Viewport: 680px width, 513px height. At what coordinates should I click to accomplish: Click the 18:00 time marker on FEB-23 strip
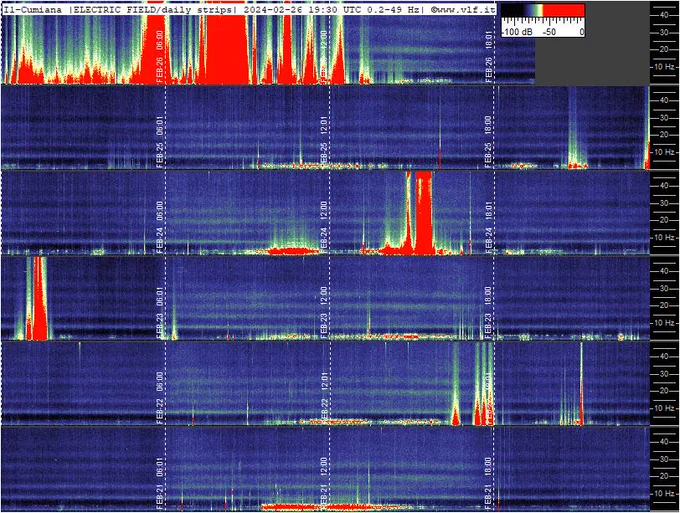point(489,294)
